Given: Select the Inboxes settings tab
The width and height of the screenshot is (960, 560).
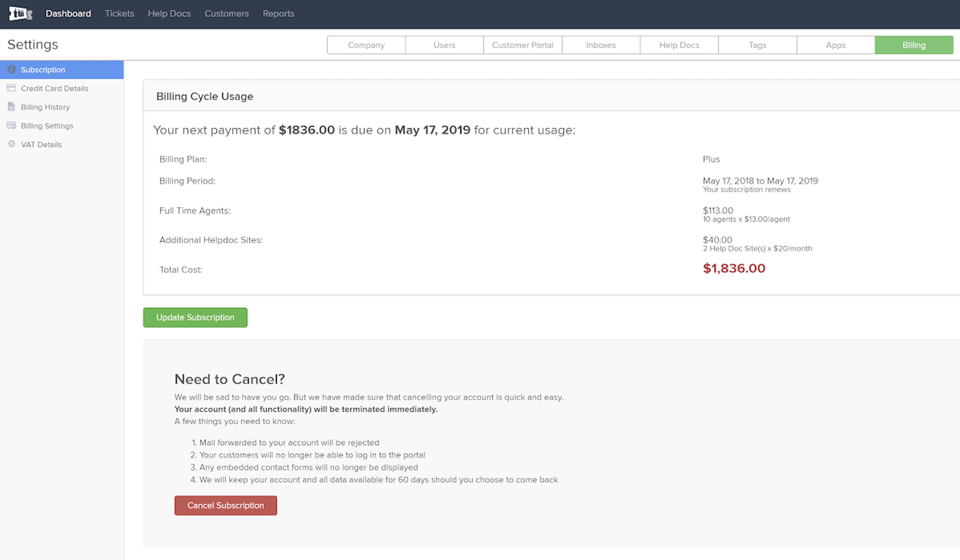Looking at the screenshot, I should coord(601,45).
